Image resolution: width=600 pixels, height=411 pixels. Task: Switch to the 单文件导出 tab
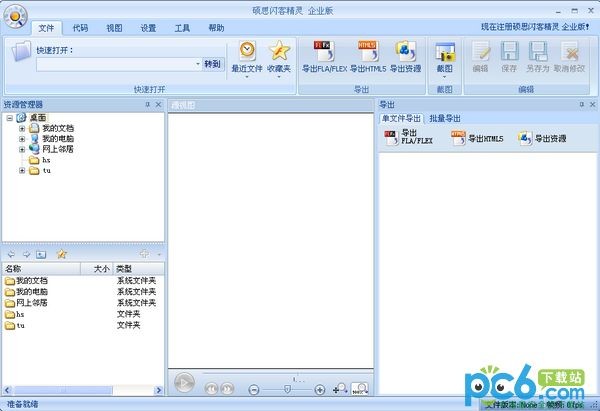[x=401, y=119]
